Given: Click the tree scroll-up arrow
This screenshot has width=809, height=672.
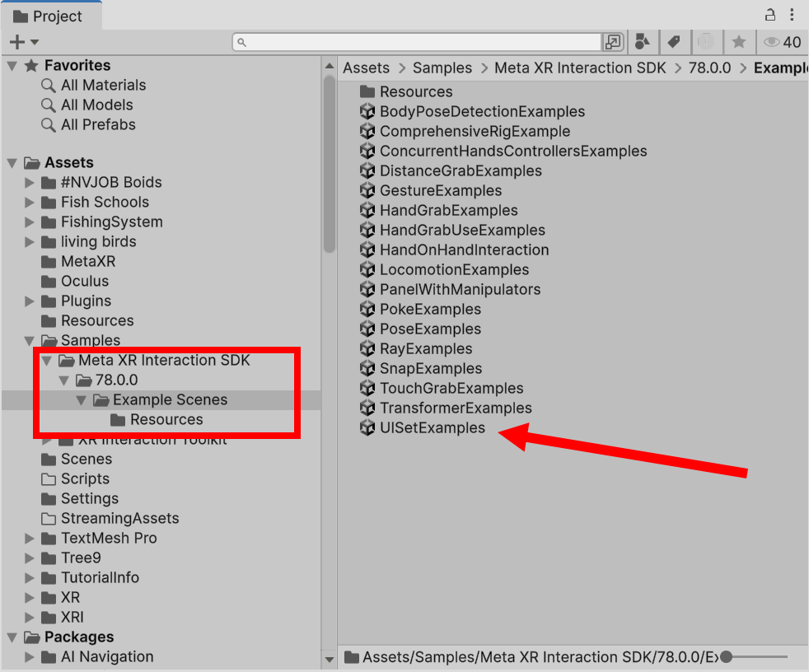Looking at the screenshot, I should tap(330, 66).
